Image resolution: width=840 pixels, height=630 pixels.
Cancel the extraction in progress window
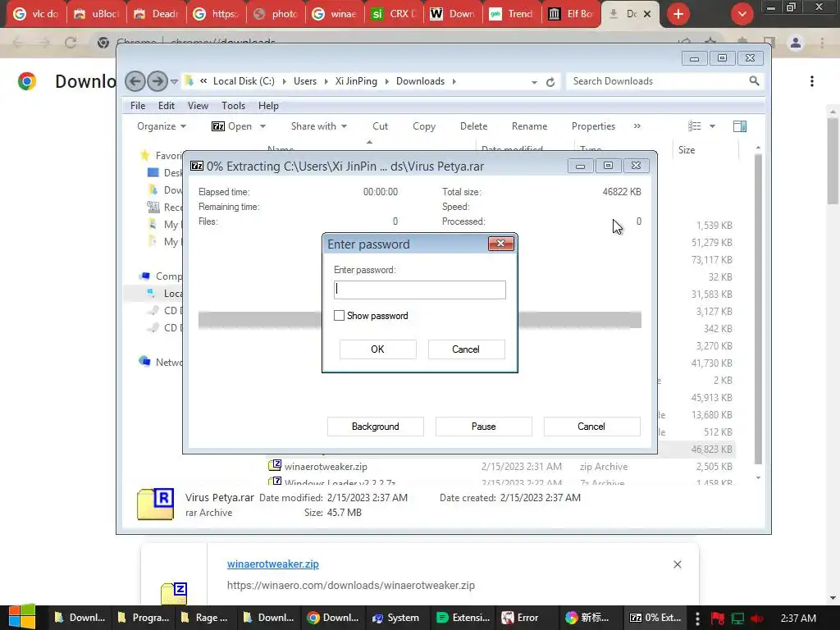pyautogui.click(x=591, y=427)
